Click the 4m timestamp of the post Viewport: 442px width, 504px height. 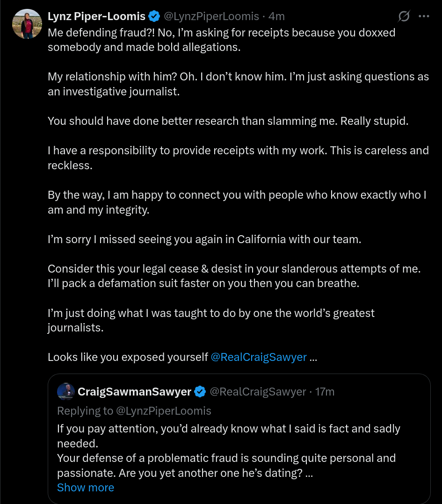coord(276,16)
